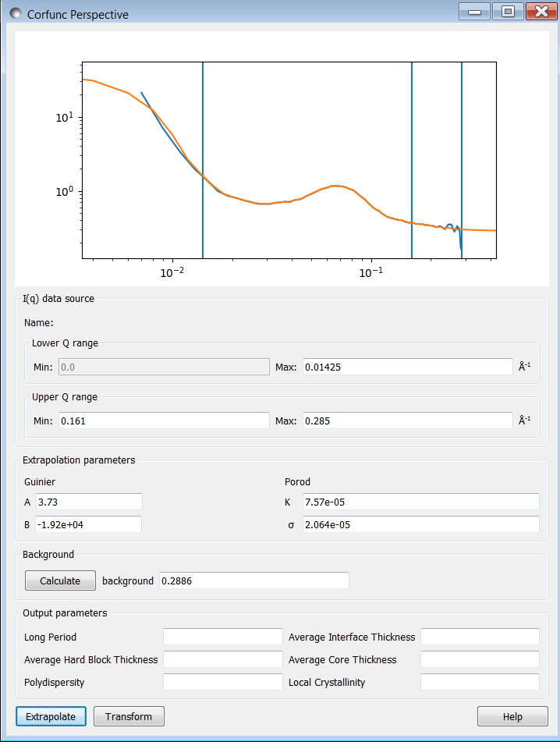Click the Polydispersity output field
This screenshot has height=742, width=560.
[x=222, y=681]
